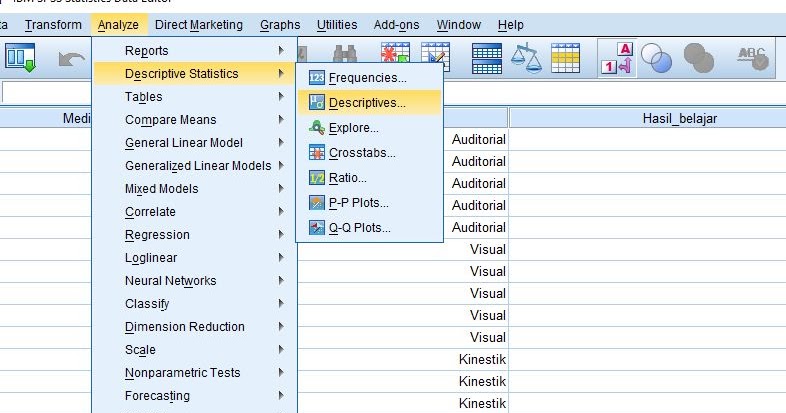Click the overlapping gray circles icon
Screen dimensions: 786x413
pyautogui.click(x=699, y=58)
